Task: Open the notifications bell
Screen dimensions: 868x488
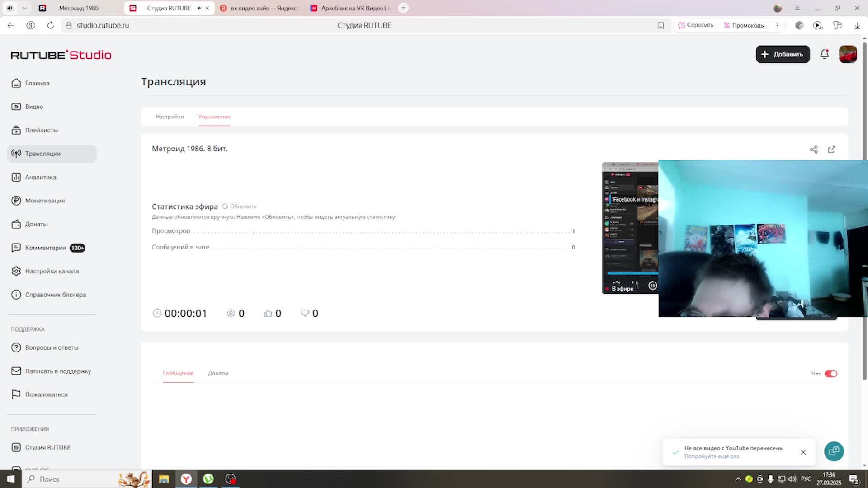Action: coord(825,54)
